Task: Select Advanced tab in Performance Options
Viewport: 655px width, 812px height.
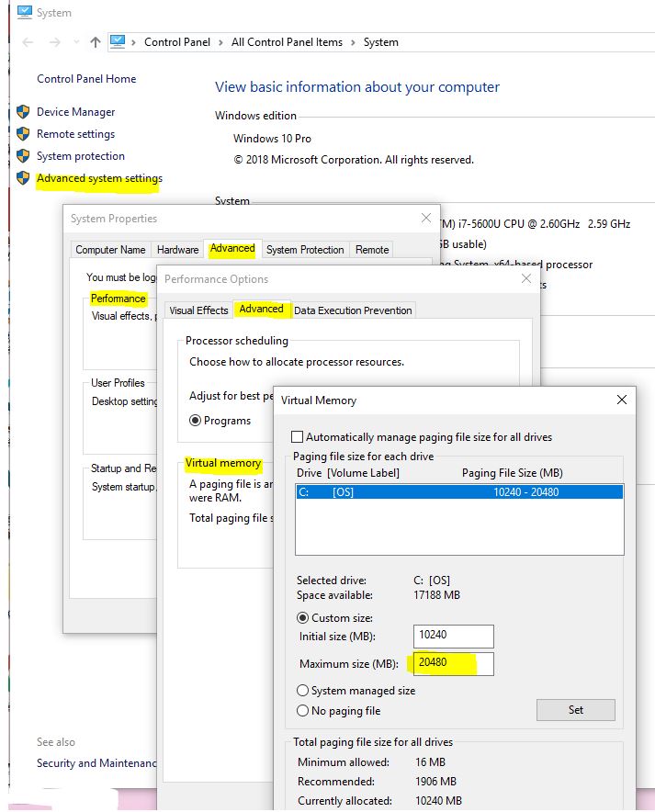Action: click(261, 310)
